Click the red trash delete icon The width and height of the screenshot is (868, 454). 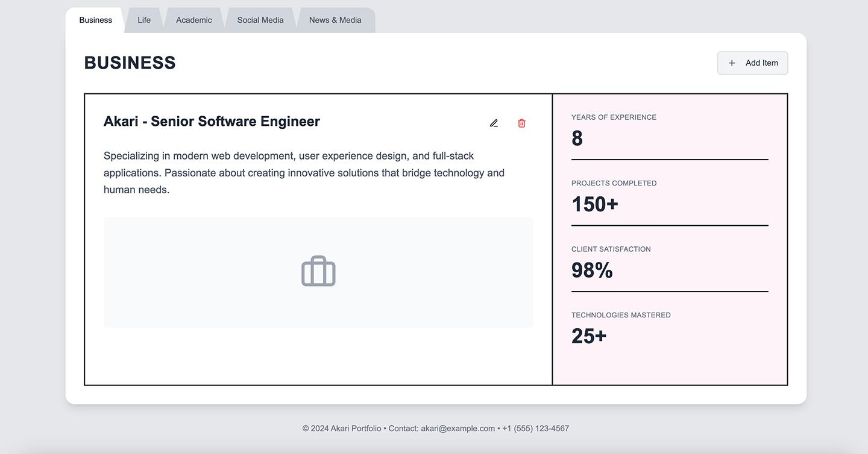click(x=521, y=123)
